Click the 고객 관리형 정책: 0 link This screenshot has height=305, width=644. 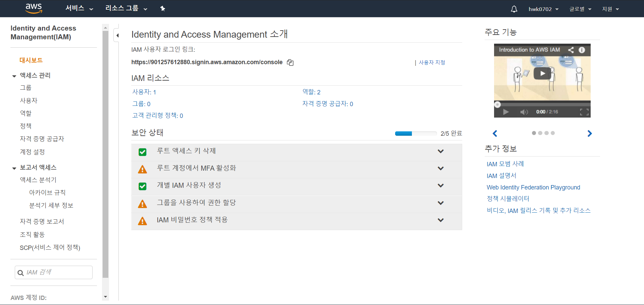[158, 116]
